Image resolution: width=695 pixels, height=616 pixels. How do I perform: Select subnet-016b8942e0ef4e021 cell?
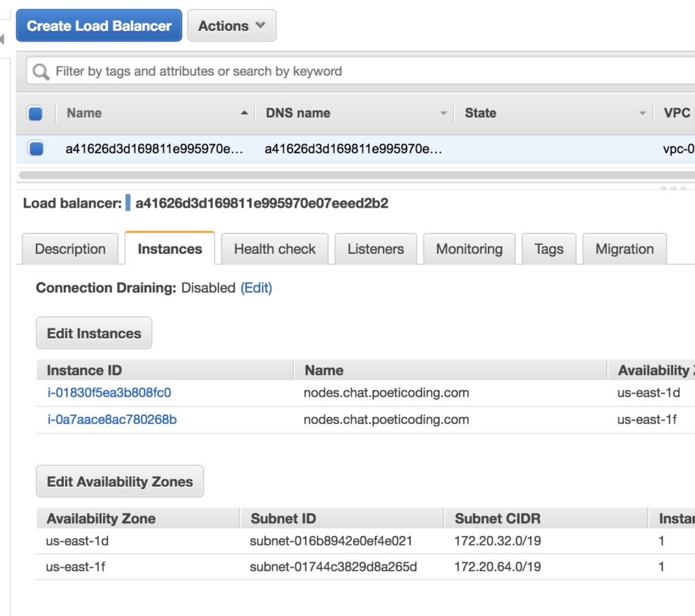click(331, 541)
